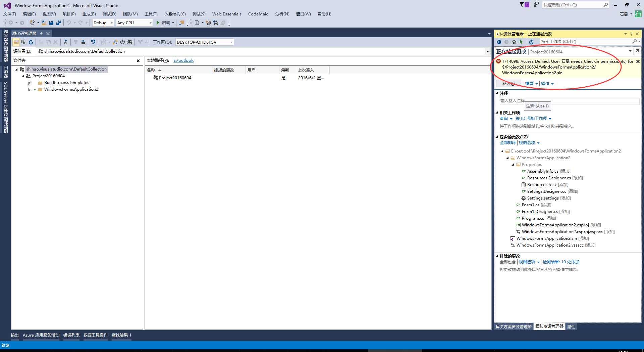Click the blue Undo Pending Changes icon
Image resolution: width=644 pixels, height=352 pixels.
coord(93,42)
